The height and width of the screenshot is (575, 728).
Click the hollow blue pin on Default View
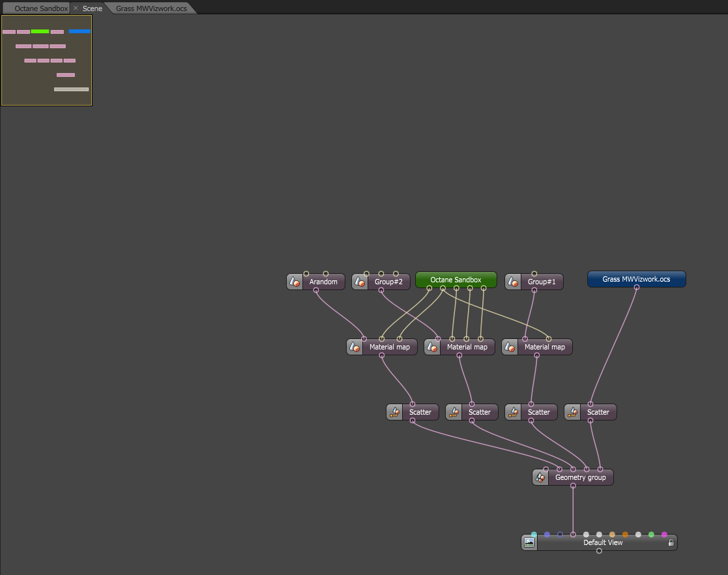[560, 535]
